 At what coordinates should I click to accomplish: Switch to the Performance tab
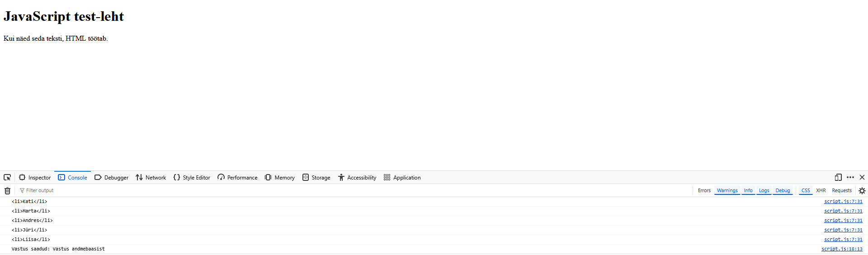237,178
